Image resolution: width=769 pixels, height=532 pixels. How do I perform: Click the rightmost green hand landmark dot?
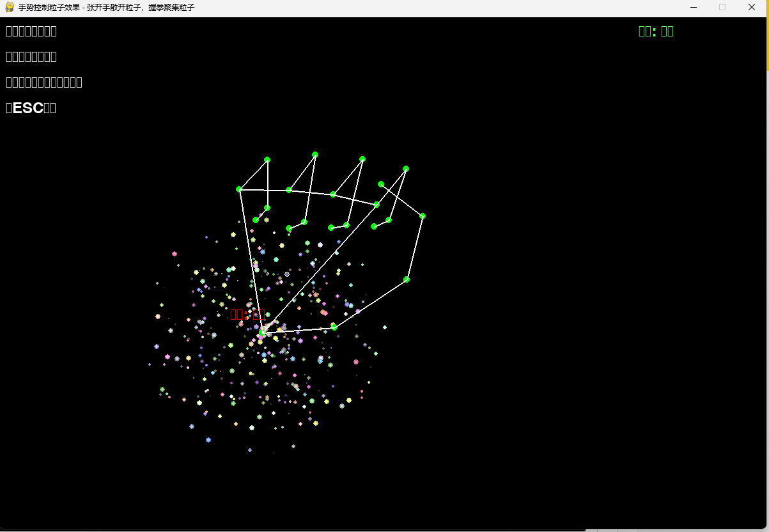tap(423, 216)
